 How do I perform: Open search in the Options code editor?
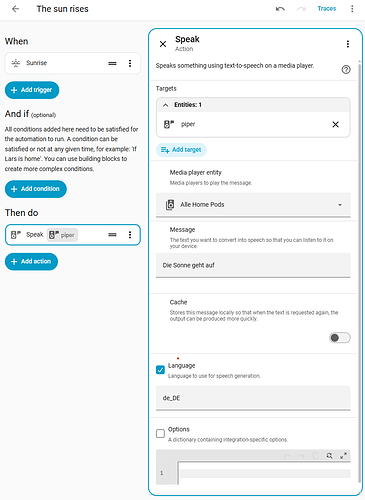tap(329, 456)
